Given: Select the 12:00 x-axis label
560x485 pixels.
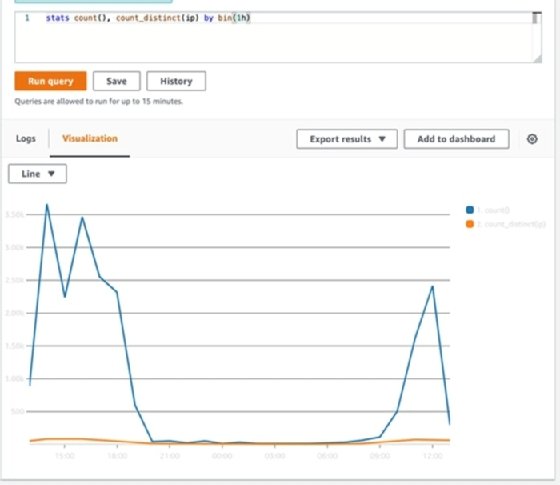Looking at the screenshot, I should click(432, 456).
